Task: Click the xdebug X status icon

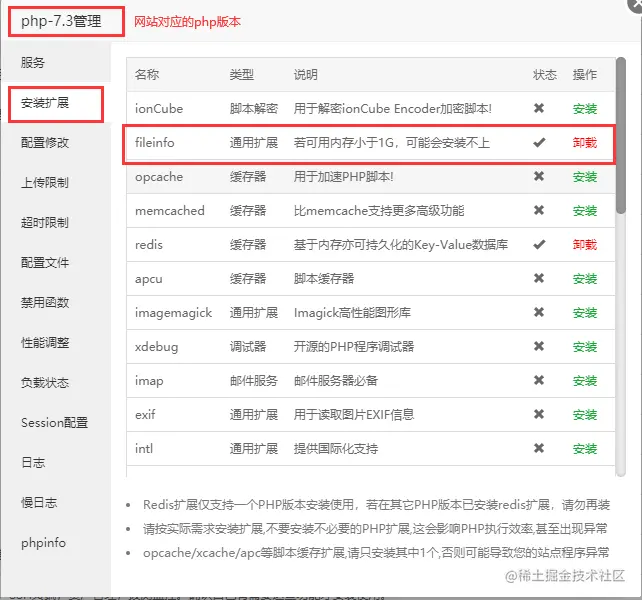Action: (x=539, y=346)
